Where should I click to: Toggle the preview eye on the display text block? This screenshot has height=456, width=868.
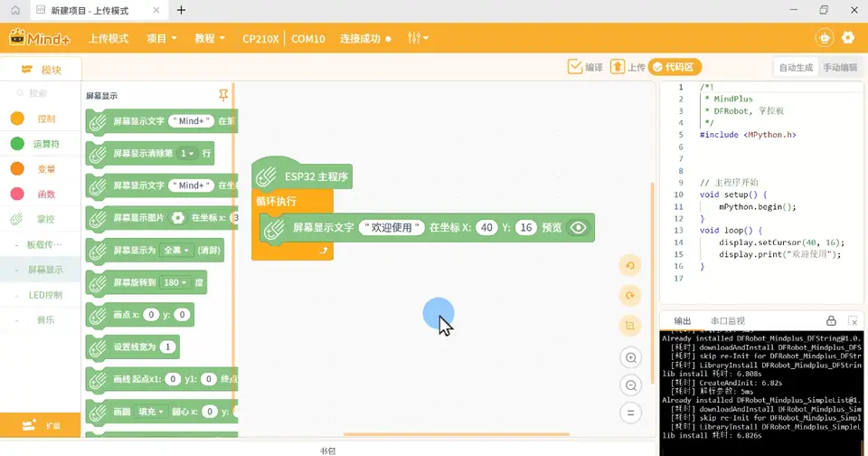coord(578,228)
